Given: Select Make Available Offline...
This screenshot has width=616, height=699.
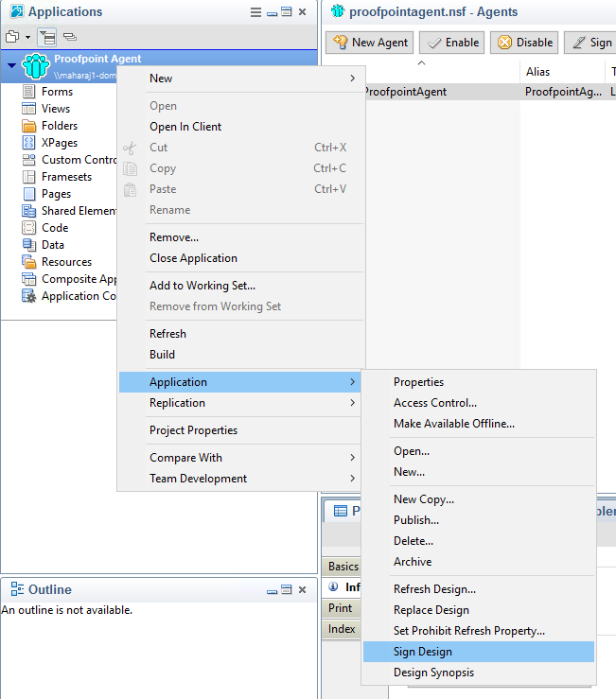Looking at the screenshot, I should click(x=479, y=424).
